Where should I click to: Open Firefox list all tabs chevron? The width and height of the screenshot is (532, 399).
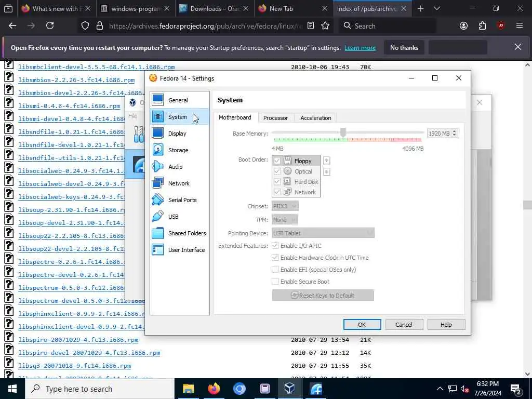coord(437,8)
